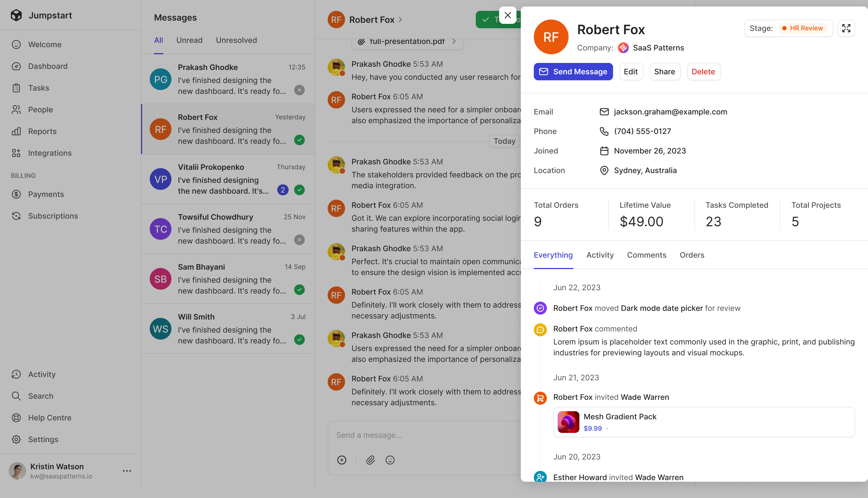Open the Comments tab in profile panel
This screenshot has width=868, height=498.
click(x=646, y=255)
